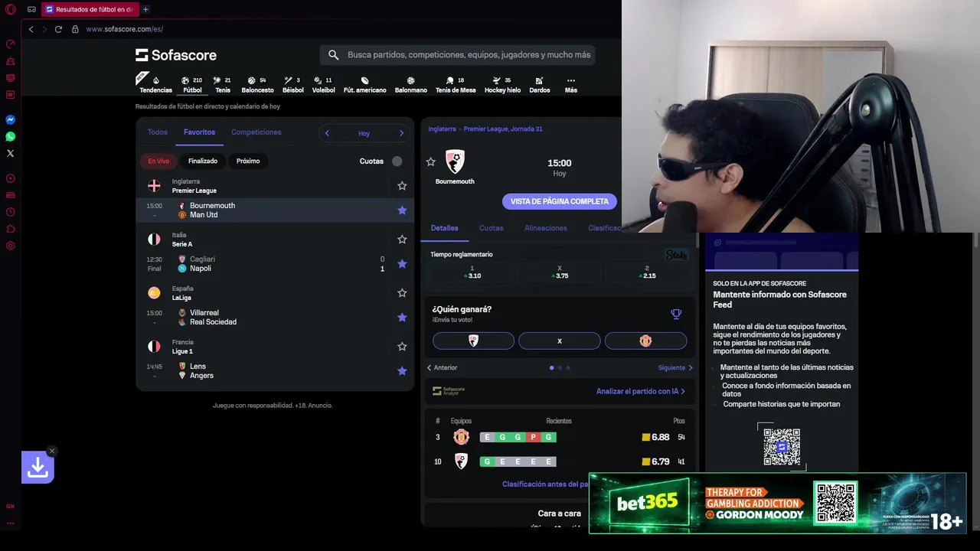Click the Sofascore logo
The width and height of the screenshot is (980, 551).
[176, 55]
